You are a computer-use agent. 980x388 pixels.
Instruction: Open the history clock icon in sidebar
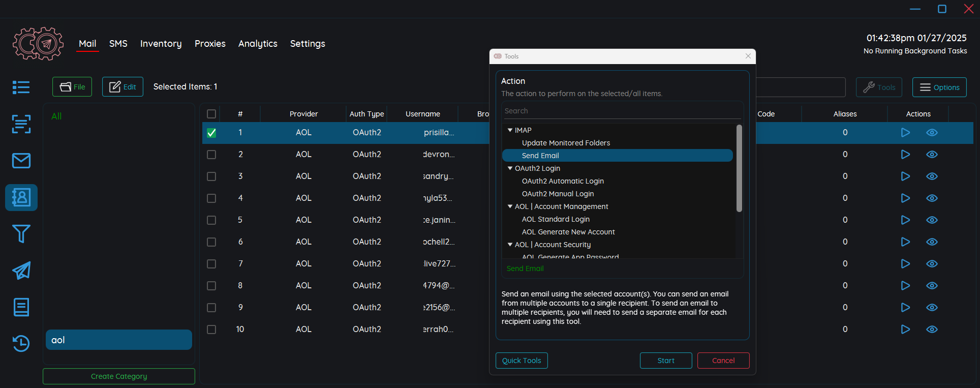coord(21,344)
